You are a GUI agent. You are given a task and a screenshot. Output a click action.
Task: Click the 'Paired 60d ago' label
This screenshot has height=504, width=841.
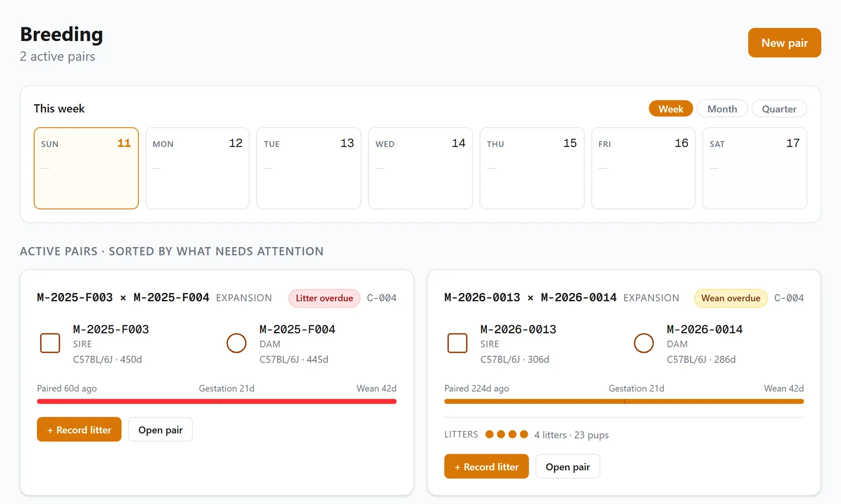click(x=67, y=388)
